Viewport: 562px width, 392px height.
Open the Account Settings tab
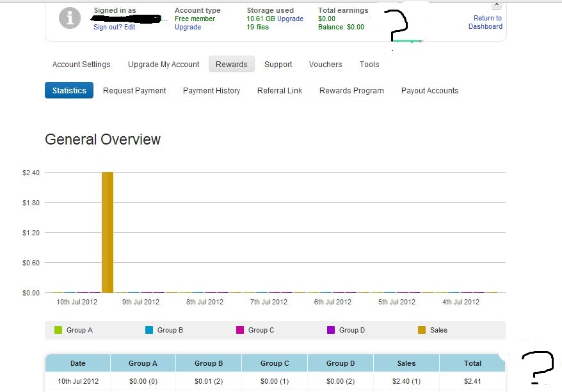coord(81,65)
